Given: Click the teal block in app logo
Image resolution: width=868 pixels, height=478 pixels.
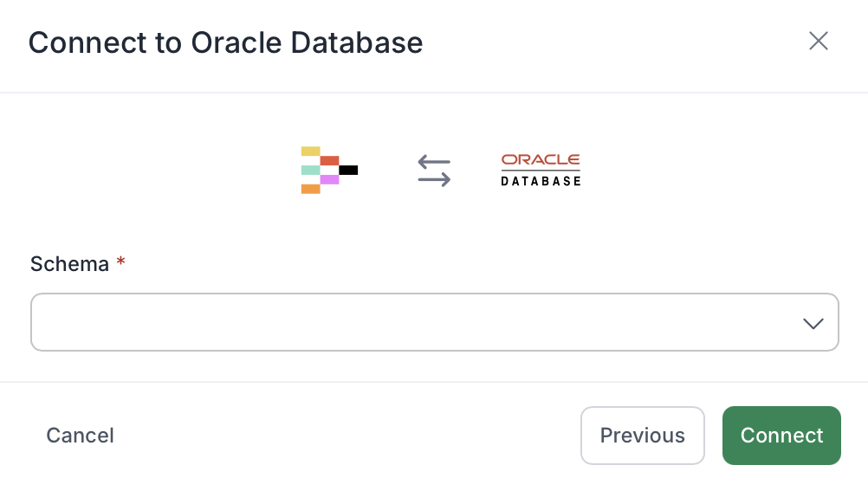Looking at the screenshot, I should 310,170.
